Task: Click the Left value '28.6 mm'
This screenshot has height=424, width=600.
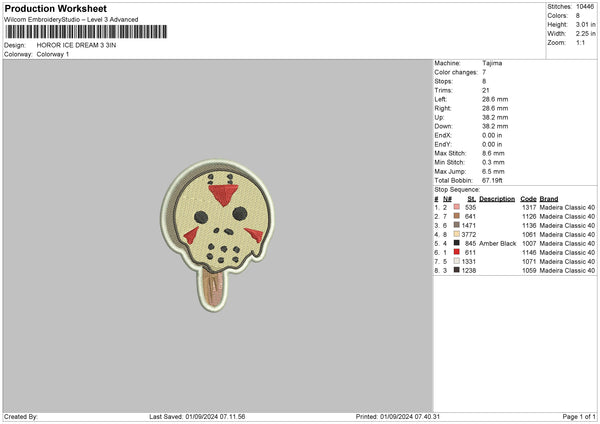Action: point(495,99)
